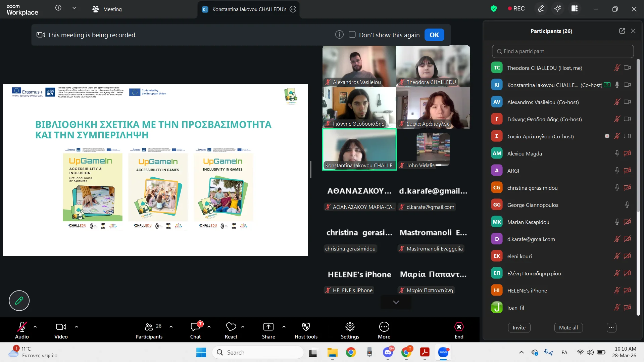Confirm recording notice with OK
644x362 pixels.
pos(434,35)
